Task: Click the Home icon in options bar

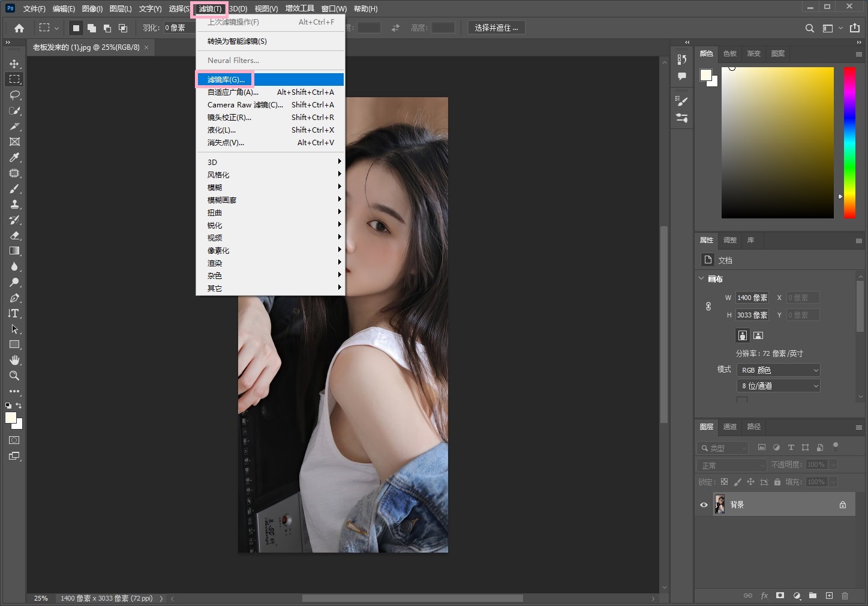Action: tap(19, 28)
